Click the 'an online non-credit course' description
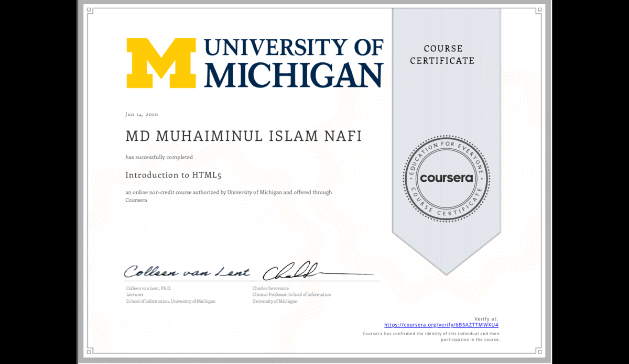 [229, 196]
